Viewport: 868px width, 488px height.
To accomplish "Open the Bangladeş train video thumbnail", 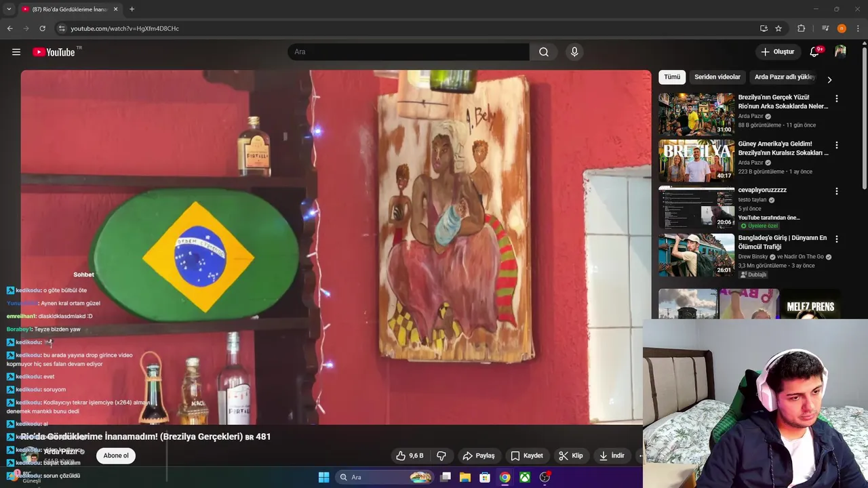I will [x=696, y=255].
